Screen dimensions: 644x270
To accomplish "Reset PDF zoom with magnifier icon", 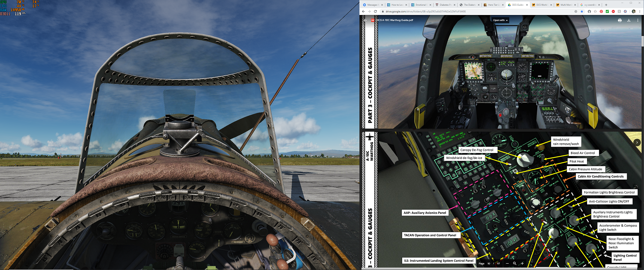I will (514, 263).
